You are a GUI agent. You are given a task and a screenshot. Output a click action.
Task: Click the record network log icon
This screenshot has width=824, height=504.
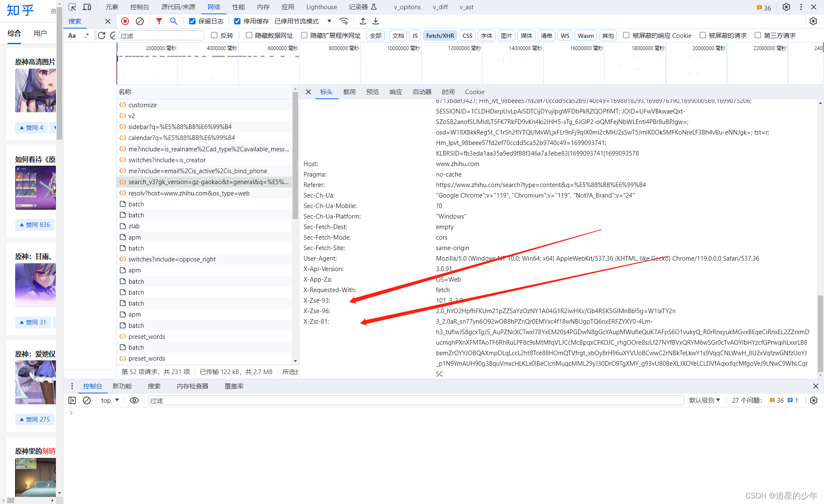125,21
